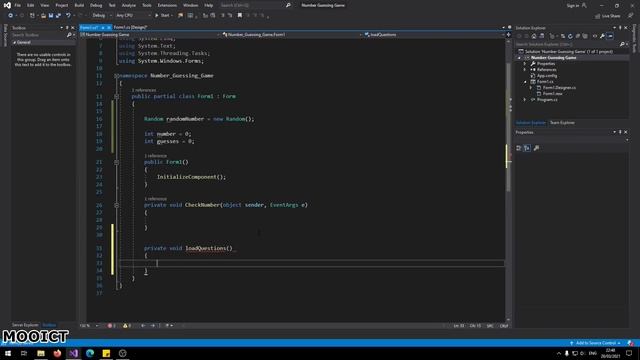Click the Search Solution Explorer field
Image resolution: width=640 pixels, height=360 pixels.
567,44
